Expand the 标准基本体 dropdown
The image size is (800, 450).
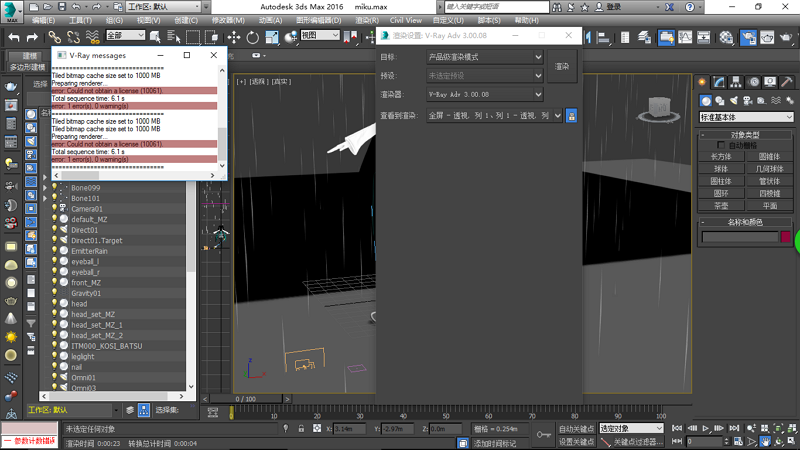[746, 117]
